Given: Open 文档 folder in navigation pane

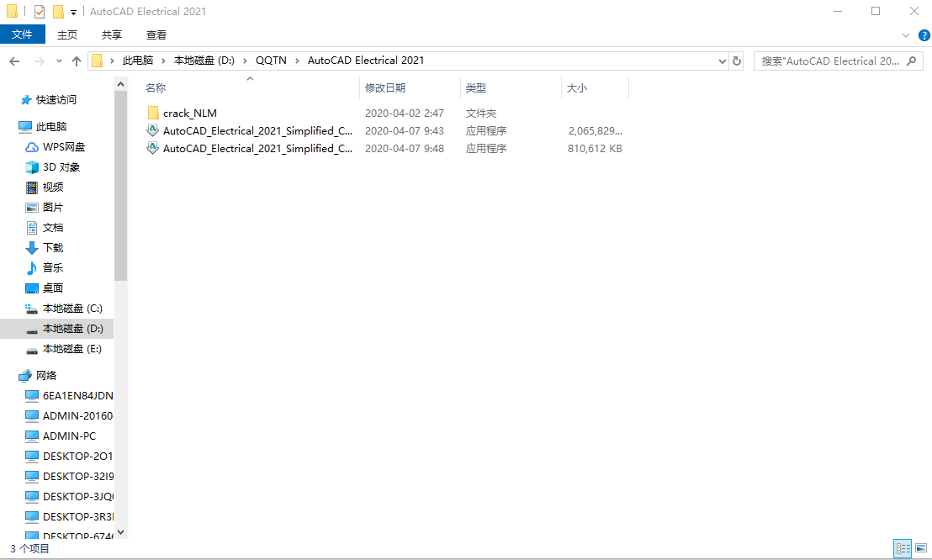Looking at the screenshot, I should click(x=53, y=228).
